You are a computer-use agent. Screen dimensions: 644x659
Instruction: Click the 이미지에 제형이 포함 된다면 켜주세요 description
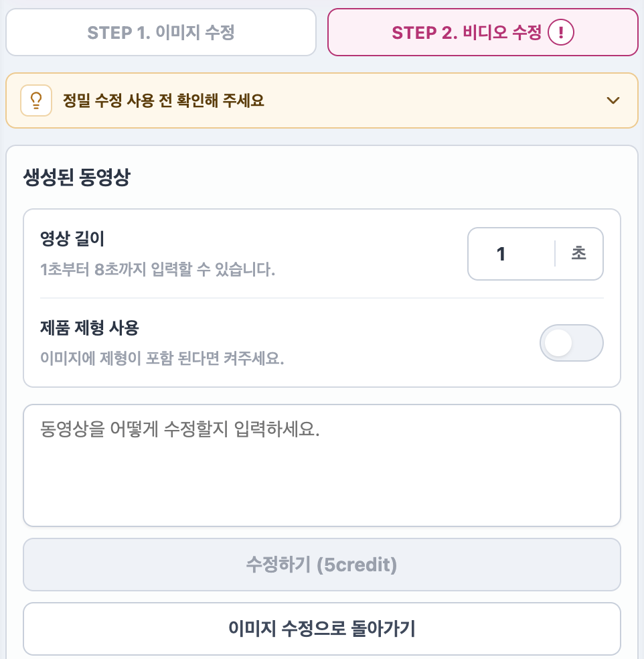[x=162, y=358]
